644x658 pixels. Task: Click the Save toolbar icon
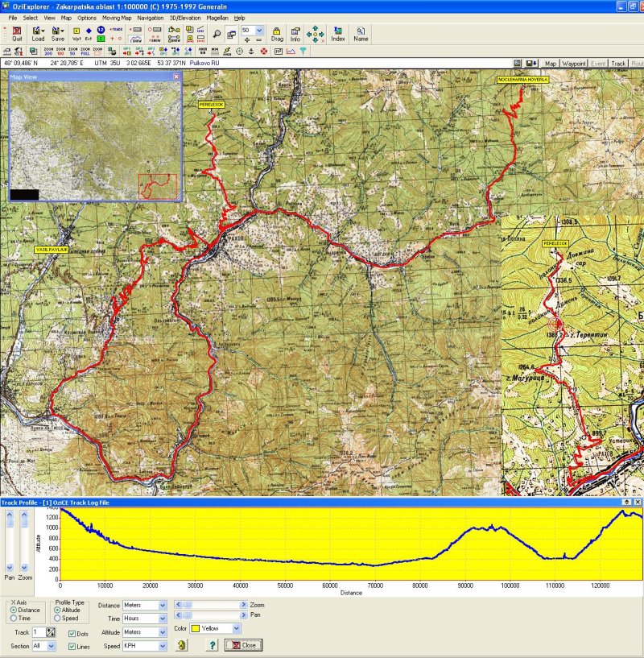point(58,32)
